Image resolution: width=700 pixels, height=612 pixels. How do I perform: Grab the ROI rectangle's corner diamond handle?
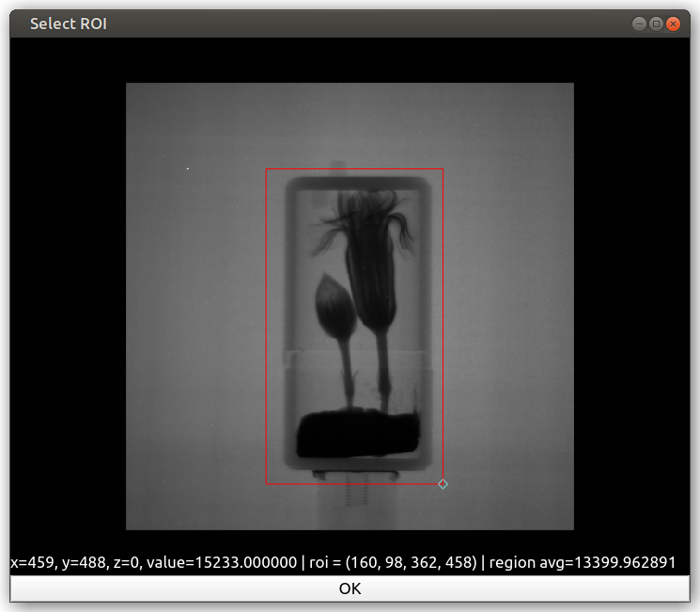(x=443, y=484)
